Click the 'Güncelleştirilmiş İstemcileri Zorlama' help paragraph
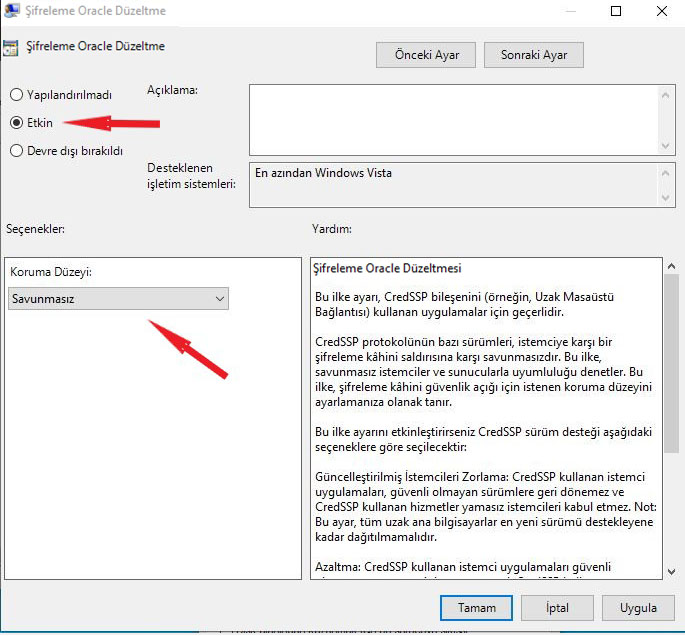This screenshot has width=685, height=636. coord(486,507)
